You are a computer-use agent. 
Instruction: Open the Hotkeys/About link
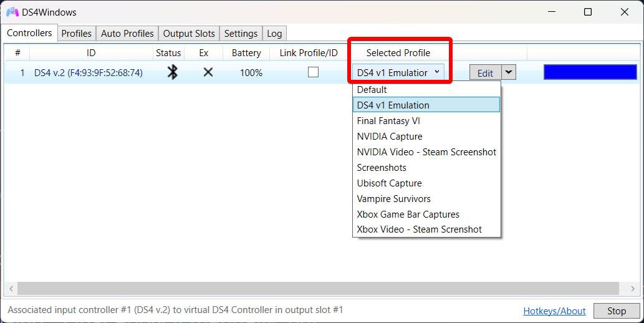click(554, 311)
